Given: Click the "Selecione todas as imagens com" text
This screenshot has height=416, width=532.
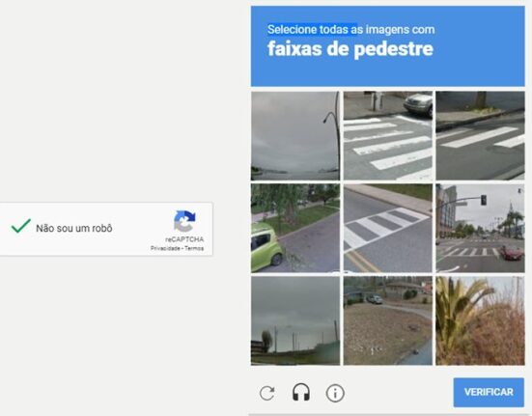Looking at the screenshot, I should 350,30.
